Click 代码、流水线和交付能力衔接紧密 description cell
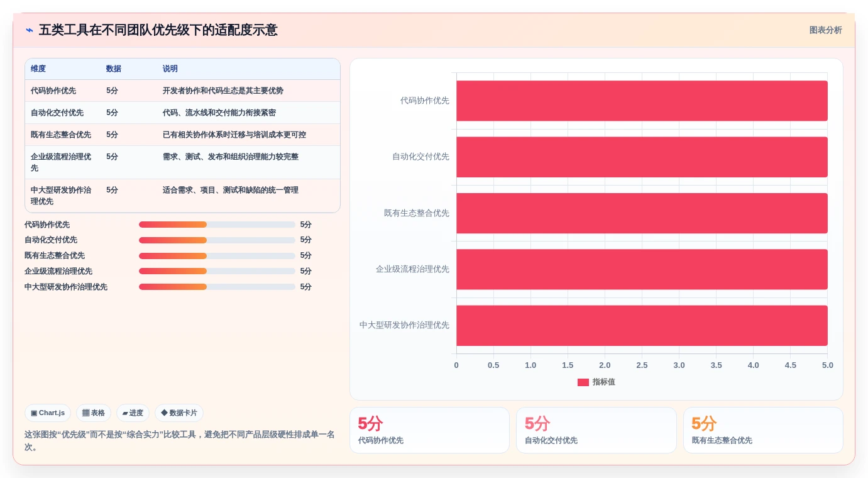The image size is (868, 478). pyautogui.click(x=219, y=113)
